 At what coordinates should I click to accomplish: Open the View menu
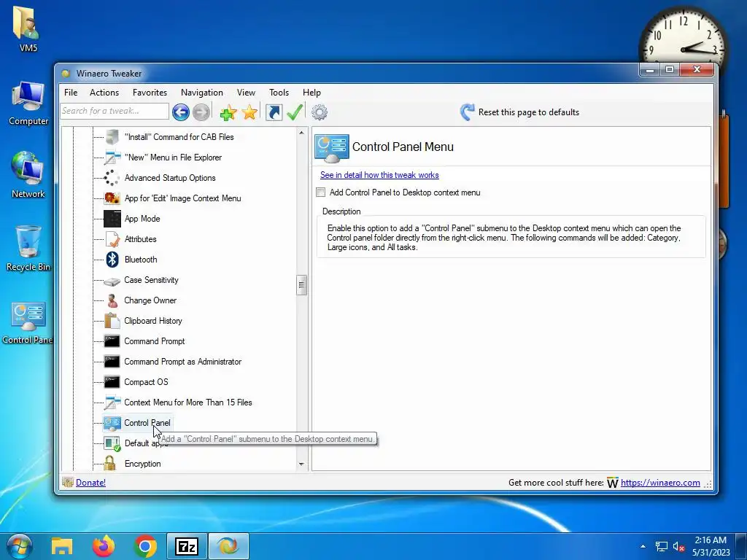pyautogui.click(x=246, y=93)
